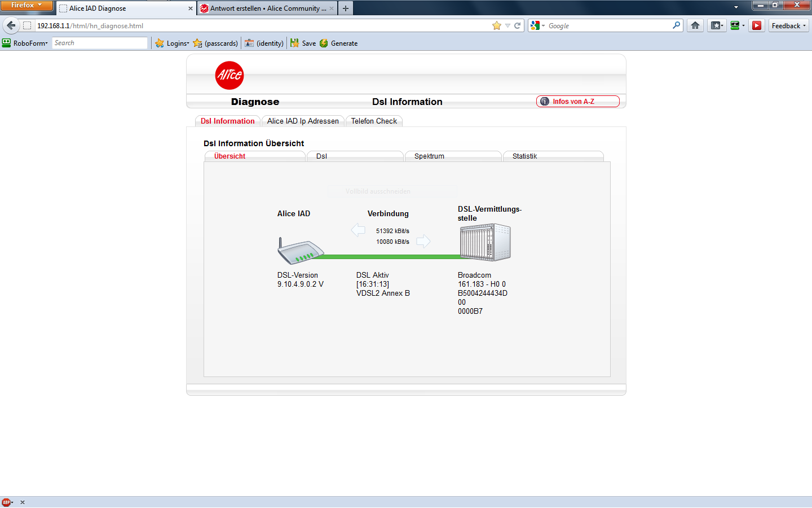Select the Telefon Check tab
The width and height of the screenshot is (812, 508).
click(374, 121)
